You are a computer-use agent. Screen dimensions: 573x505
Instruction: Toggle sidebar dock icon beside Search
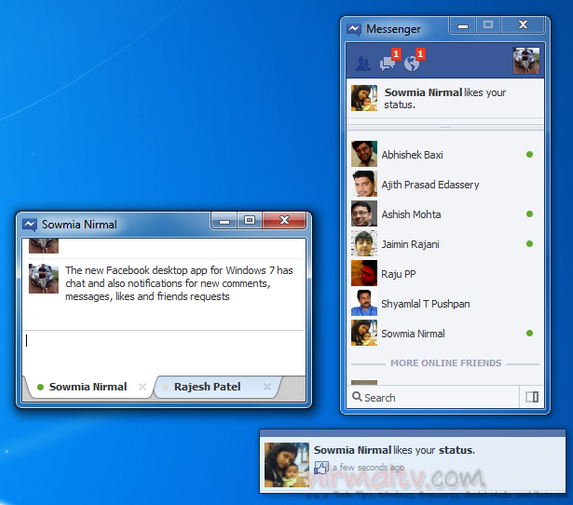point(532,397)
